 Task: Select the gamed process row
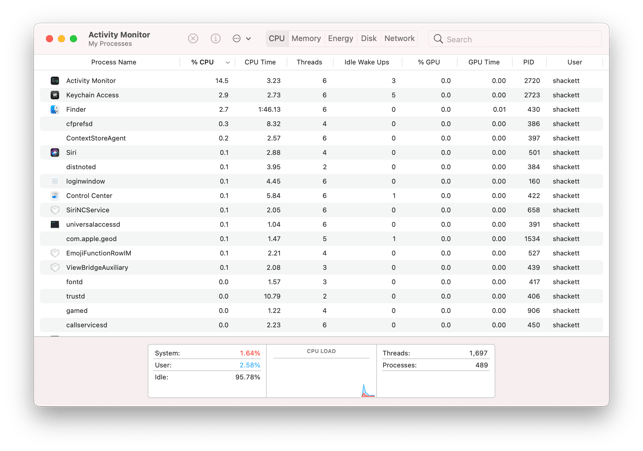(x=321, y=310)
